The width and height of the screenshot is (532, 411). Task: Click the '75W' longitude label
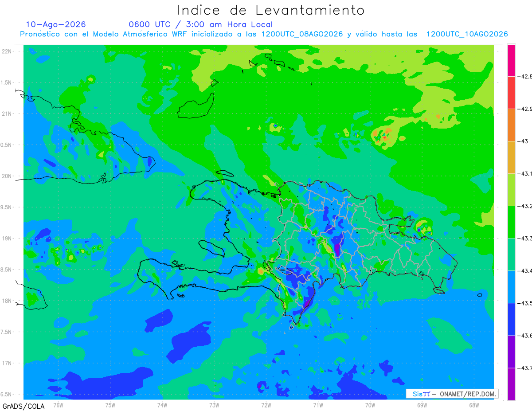click(x=110, y=405)
